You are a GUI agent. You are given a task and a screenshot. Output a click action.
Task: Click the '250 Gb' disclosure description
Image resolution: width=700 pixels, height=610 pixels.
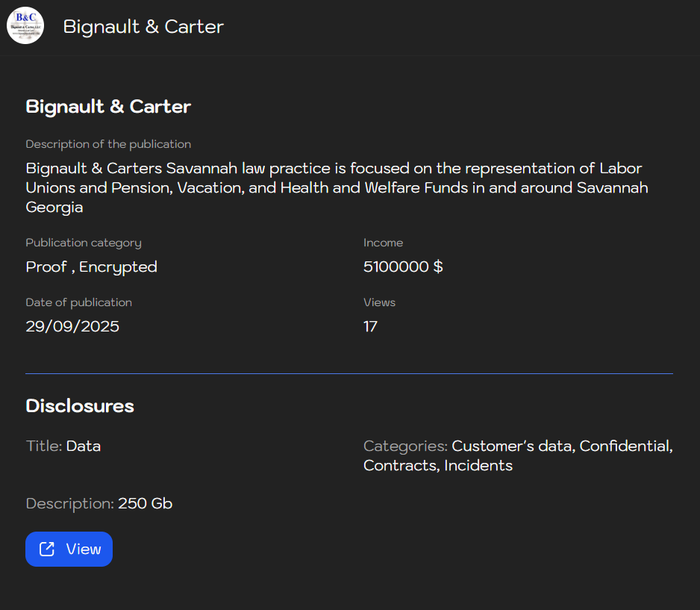pos(145,503)
